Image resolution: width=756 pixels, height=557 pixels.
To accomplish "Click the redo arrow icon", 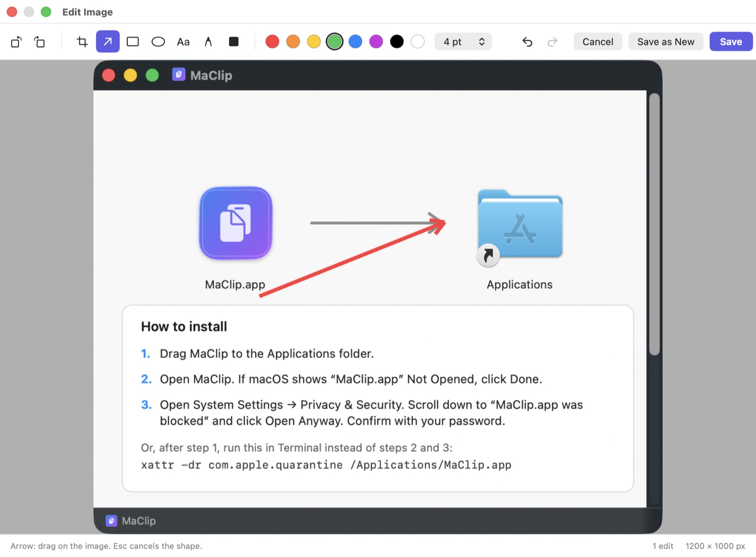I will [x=552, y=42].
